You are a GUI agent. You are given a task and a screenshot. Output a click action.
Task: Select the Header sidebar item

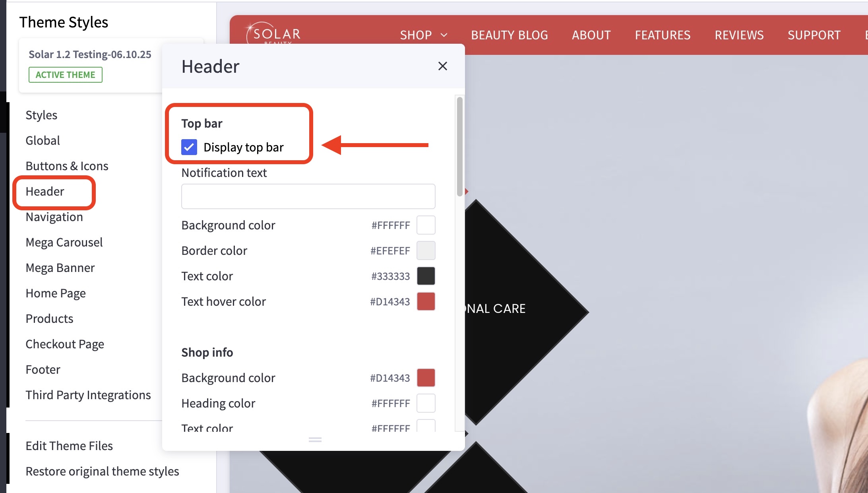45,192
